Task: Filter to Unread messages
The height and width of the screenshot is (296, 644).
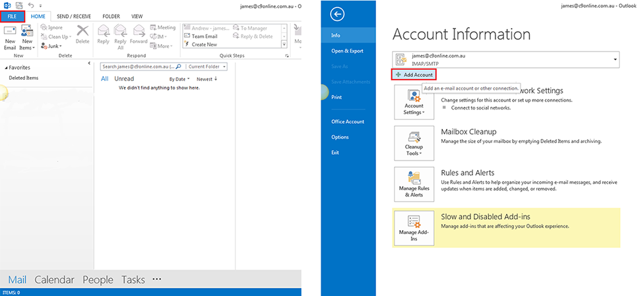Action: pos(124,78)
